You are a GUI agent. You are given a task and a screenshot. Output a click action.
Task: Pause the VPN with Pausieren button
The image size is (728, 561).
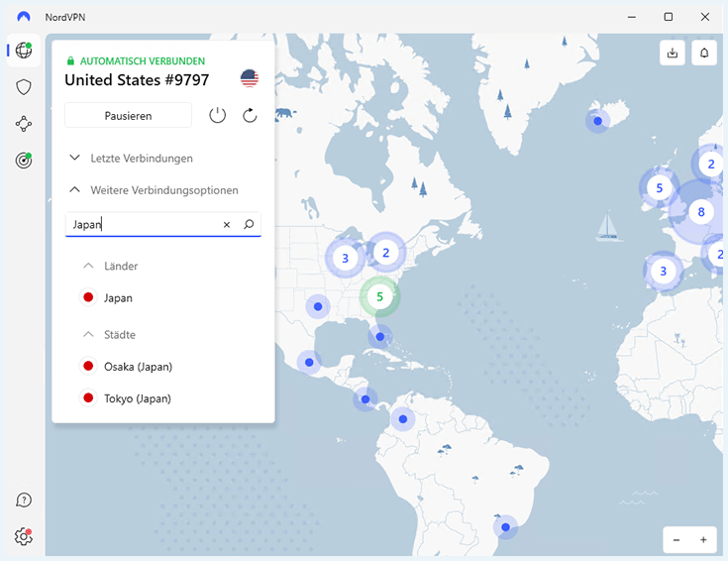128,115
